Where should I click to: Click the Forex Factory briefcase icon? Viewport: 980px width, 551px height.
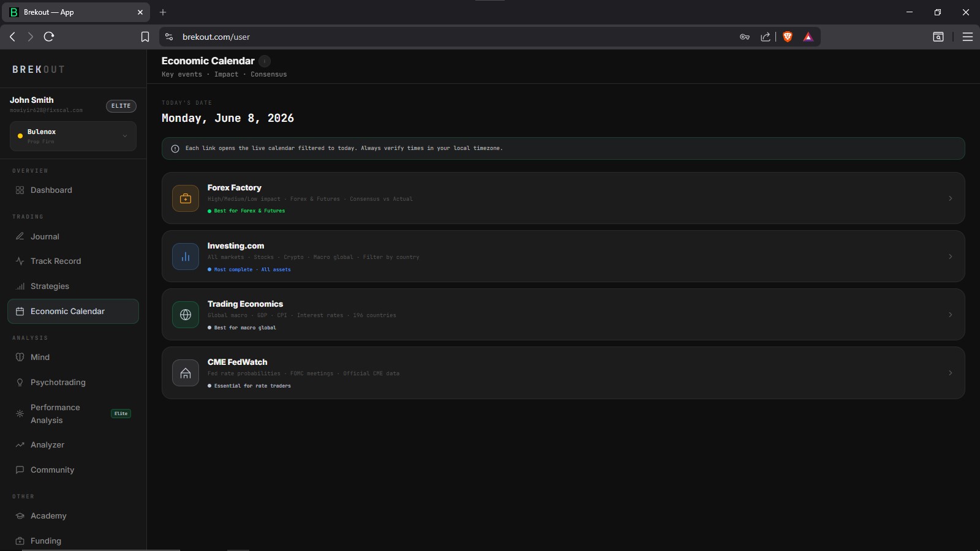pyautogui.click(x=186, y=198)
